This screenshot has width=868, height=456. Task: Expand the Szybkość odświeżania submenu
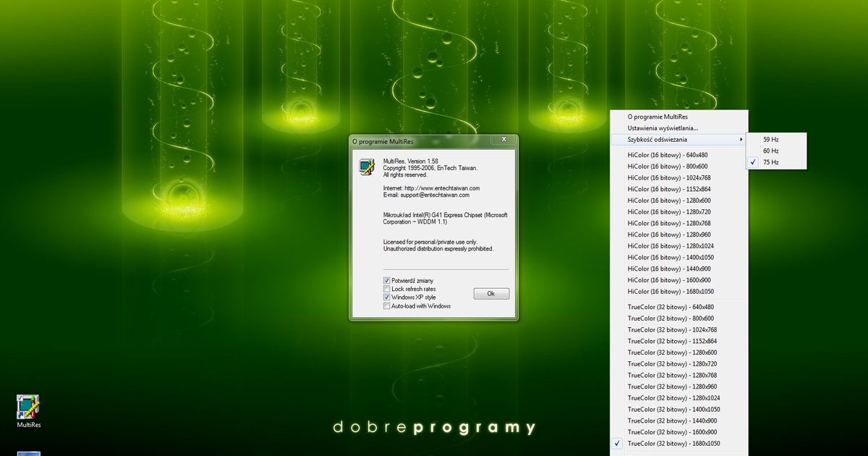[679, 139]
